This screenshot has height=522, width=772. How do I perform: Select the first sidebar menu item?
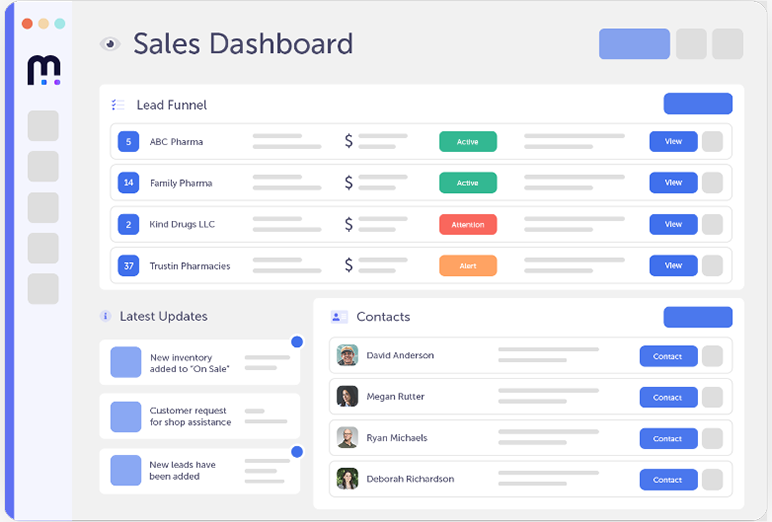tap(43, 126)
